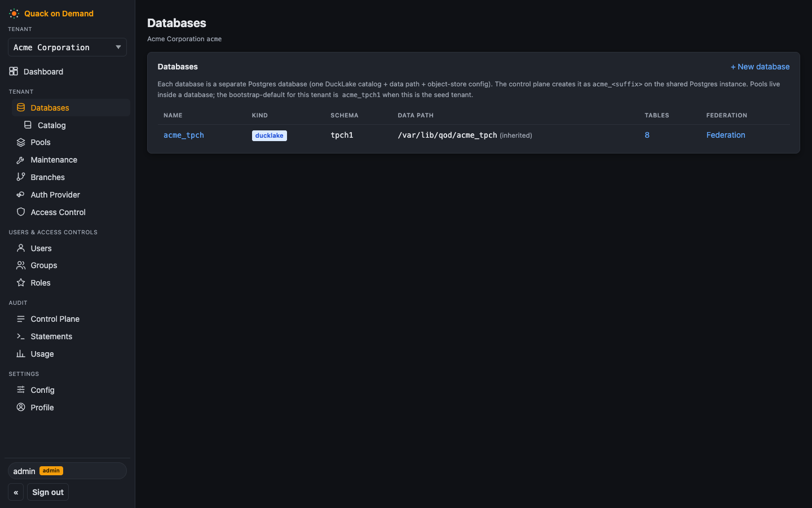The image size is (812, 508).
Task: Click the Config sliders icon
Action: (x=21, y=389)
